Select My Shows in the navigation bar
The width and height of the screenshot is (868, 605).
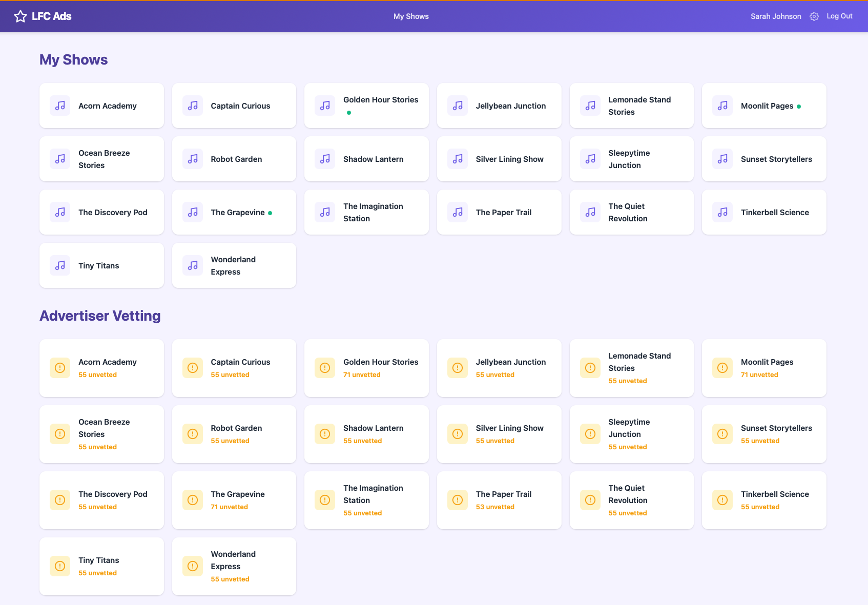click(411, 16)
